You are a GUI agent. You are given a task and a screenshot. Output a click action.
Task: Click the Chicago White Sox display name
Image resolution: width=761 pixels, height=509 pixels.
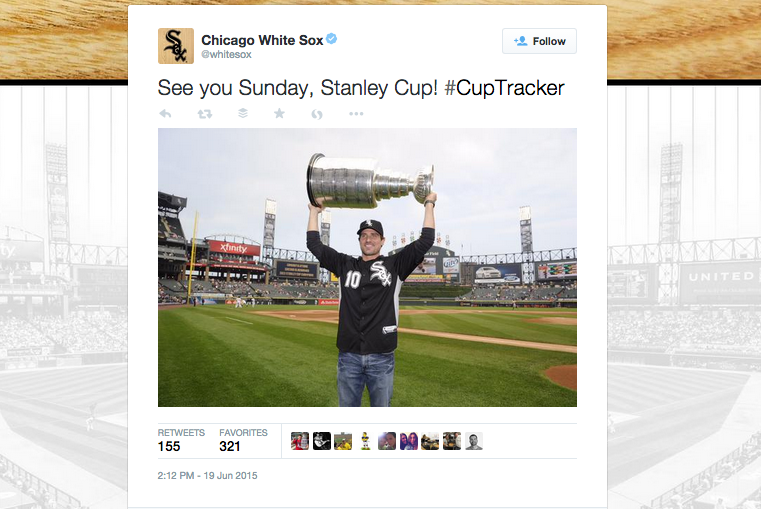(x=260, y=40)
